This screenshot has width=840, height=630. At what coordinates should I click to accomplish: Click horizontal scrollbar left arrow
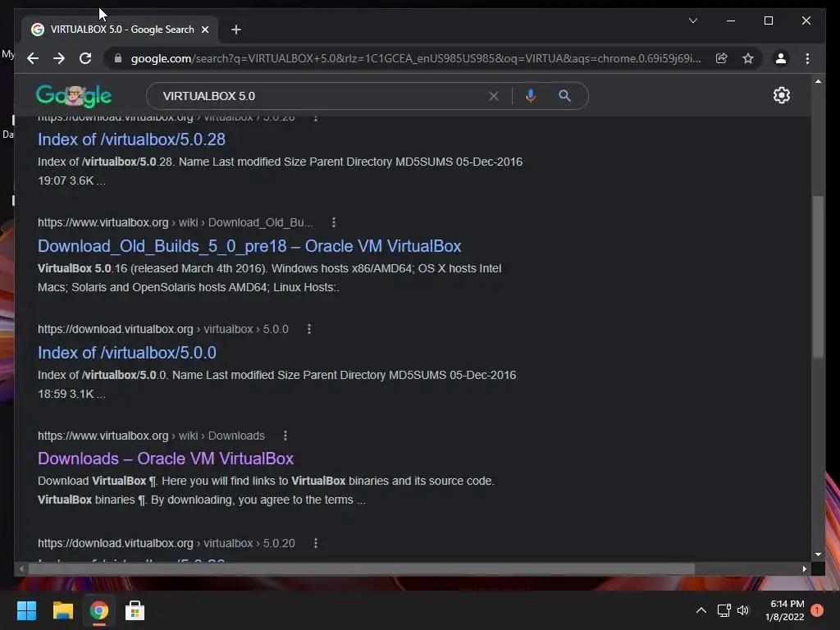click(x=21, y=569)
